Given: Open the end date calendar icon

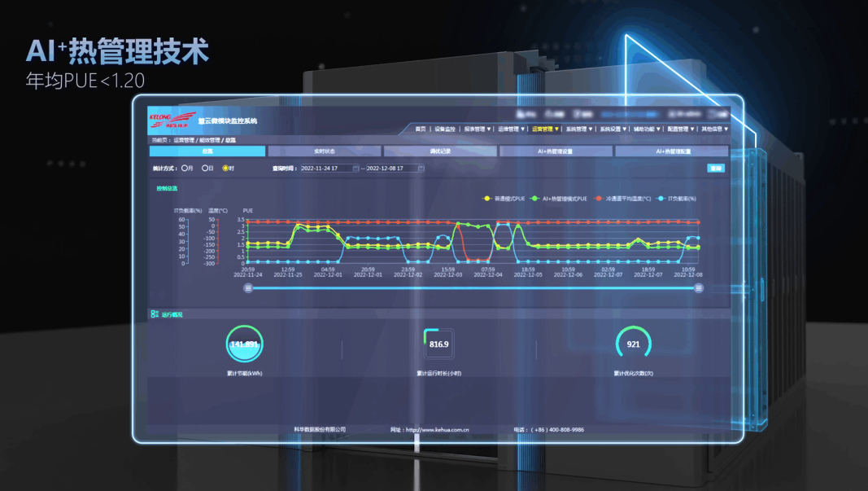Looking at the screenshot, I should [421, 168].
